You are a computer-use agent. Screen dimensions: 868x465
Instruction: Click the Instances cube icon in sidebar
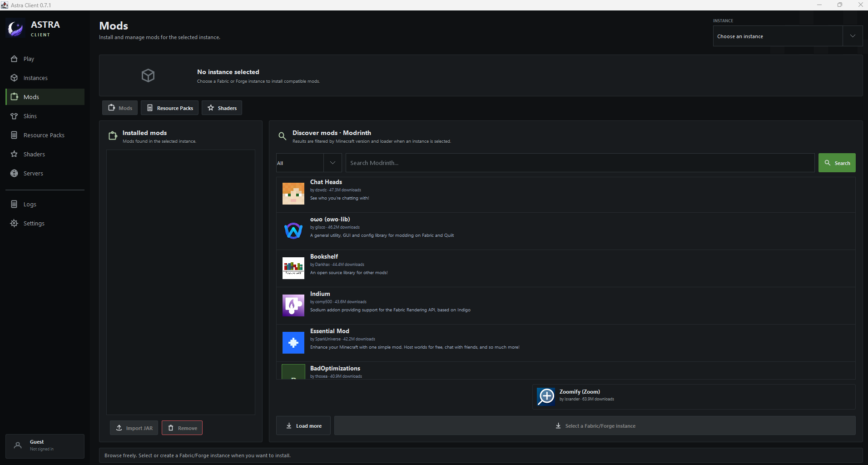[x=14, y=78]
